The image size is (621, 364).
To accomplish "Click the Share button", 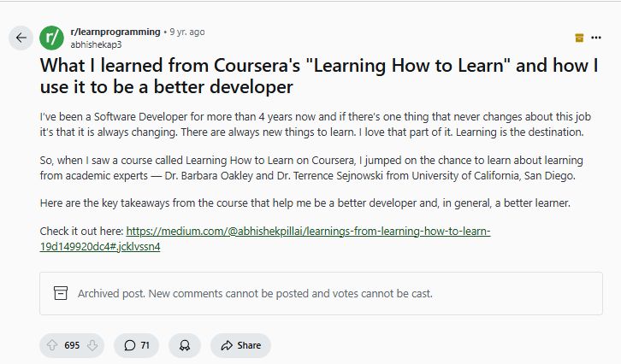I will [240, 345].
